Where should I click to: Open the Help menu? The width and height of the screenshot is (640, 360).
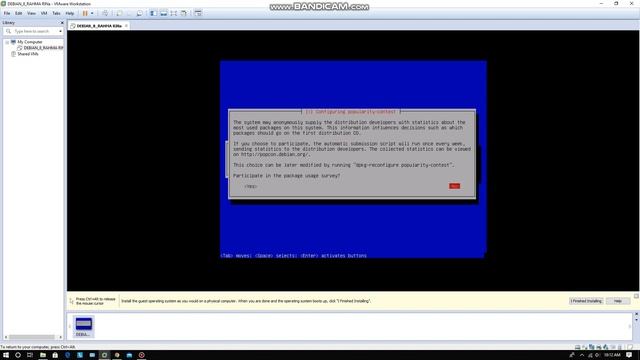point(70,13)
